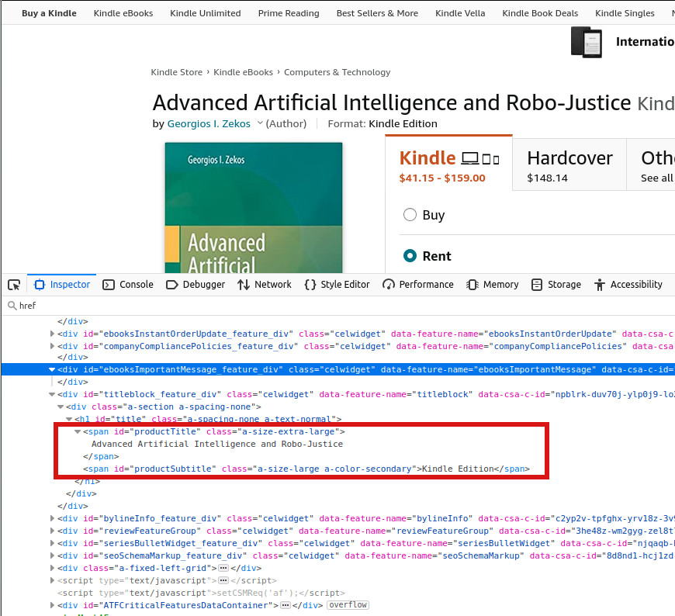Viewport: 675px width, 616px height.
Task: Expand the companyCompliancePolicies_feature_div node
Action: [52, 346]
